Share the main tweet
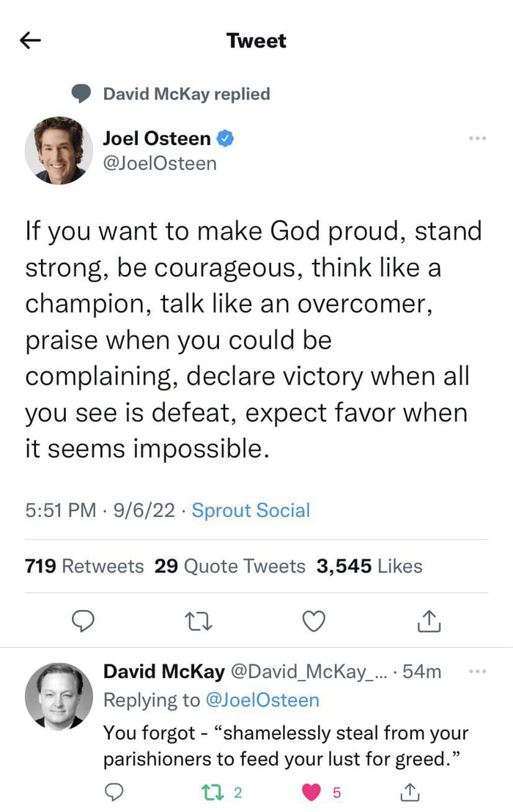 tap(429, 621)
